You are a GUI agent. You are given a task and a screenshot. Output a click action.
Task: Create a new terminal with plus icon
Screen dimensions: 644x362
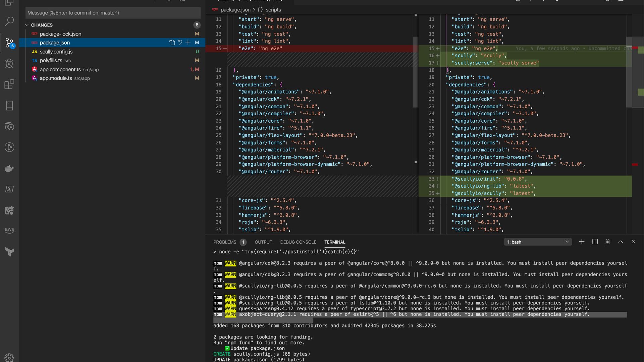point(582,242)
